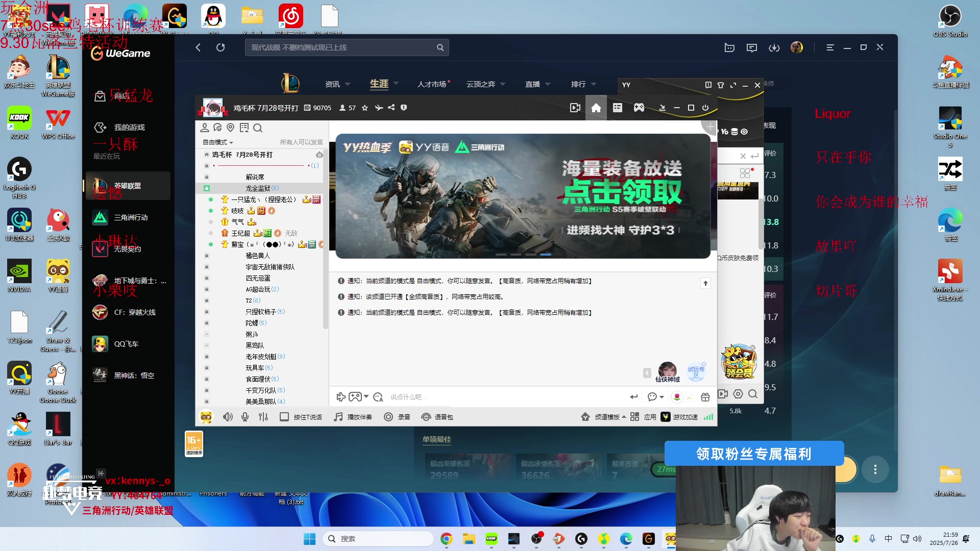980x551 pixels.
Task: Expand game controller dropdown arrow in chat bar
Action: (366, 396)
